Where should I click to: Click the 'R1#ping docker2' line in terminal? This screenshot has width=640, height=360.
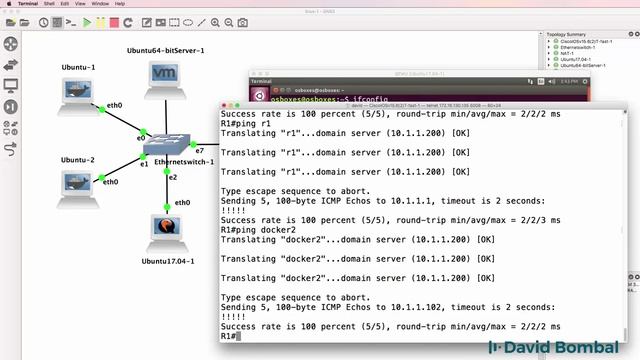pos(258,230)
